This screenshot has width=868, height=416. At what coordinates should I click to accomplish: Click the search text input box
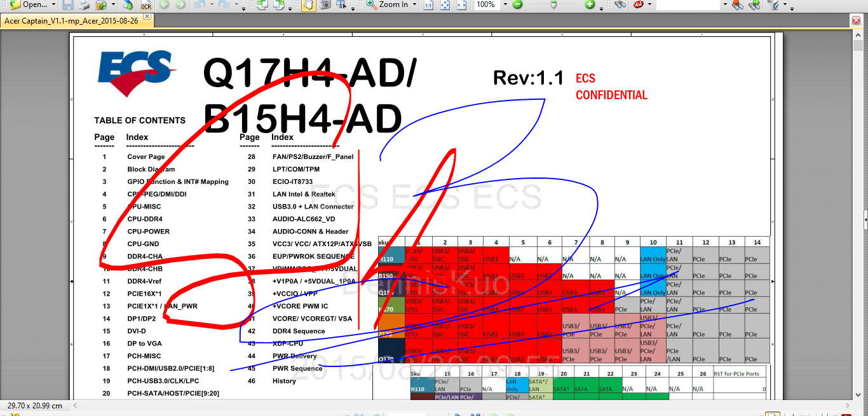pos(688,4)
